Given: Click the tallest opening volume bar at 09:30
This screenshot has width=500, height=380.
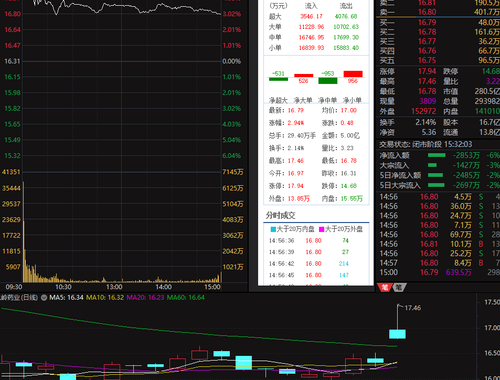Looking at the screenshot, I should pos(24,232).
